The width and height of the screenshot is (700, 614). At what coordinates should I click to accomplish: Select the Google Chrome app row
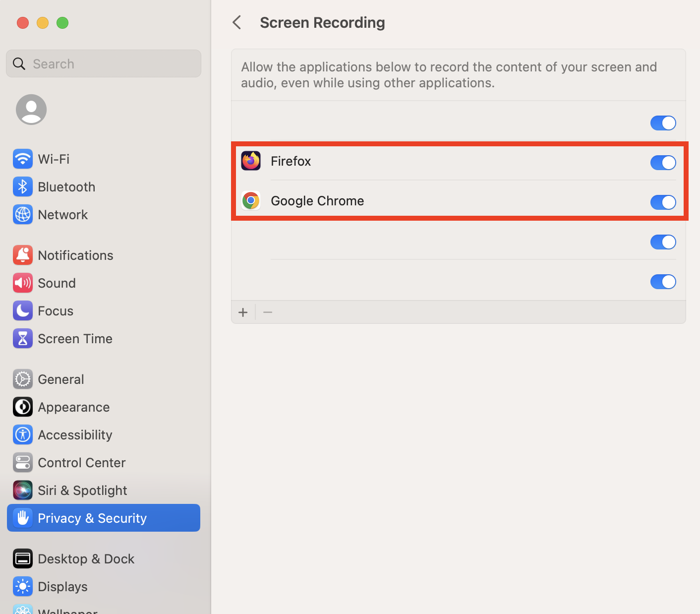(317, 201)
